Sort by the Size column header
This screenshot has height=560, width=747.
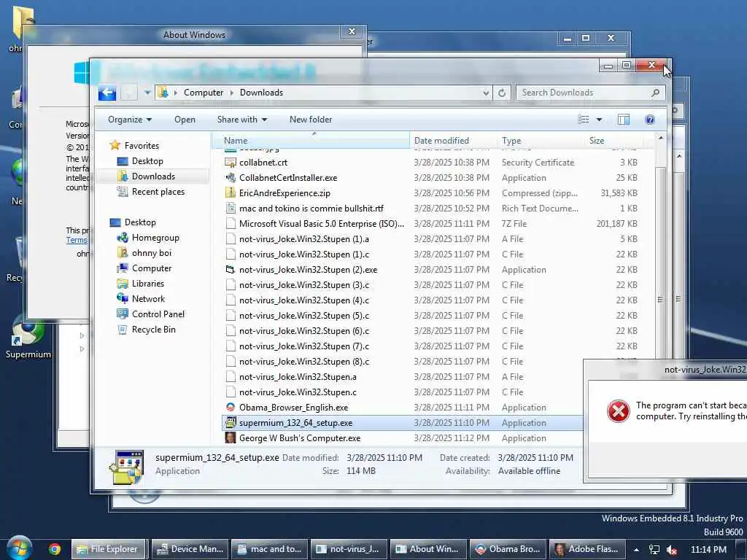[x=614, y=141]
